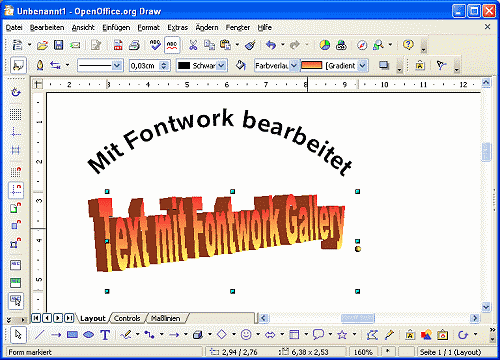Screen dimensions: 500x360
Task: Run the spellcheck icon
Action: [155, 45]
